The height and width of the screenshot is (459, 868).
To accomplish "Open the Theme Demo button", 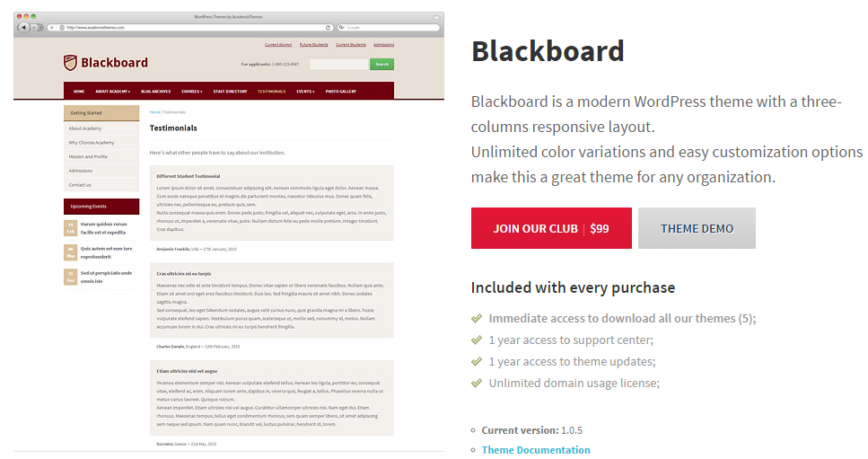I will 697,228.
